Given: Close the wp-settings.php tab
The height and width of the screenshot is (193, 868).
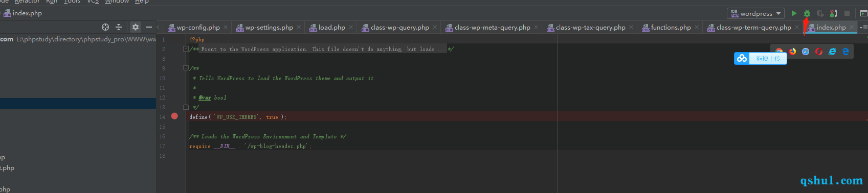Looking at the screenshot, I should tap(299, 28).
